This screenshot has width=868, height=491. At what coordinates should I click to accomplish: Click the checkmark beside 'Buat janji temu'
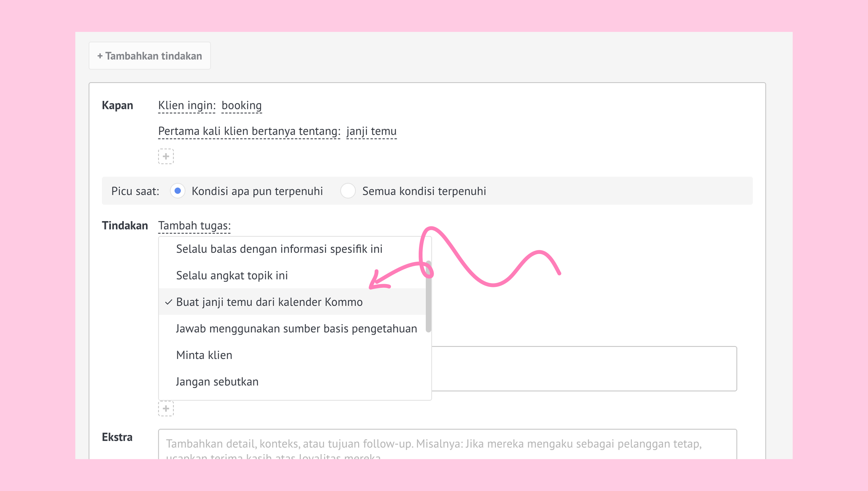point(168,302)
